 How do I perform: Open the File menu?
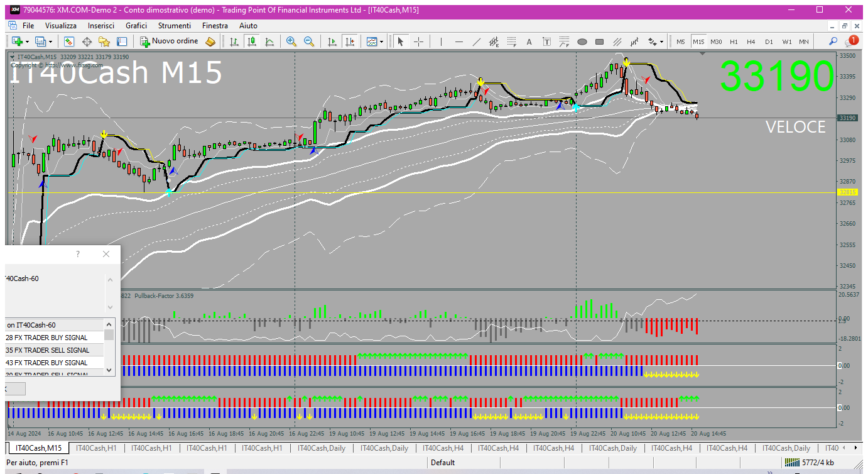28,26
